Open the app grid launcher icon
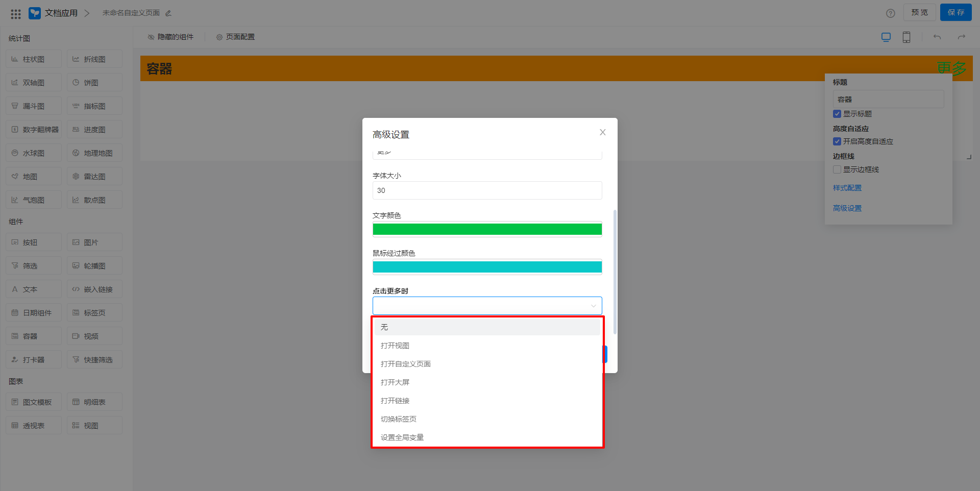This screenshot has width=980, height=491. (x=16, y=13)
